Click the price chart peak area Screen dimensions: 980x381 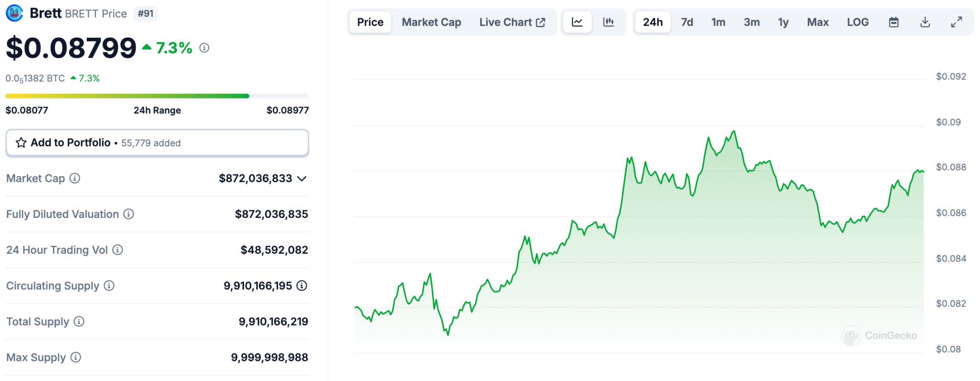click(734, 132)
